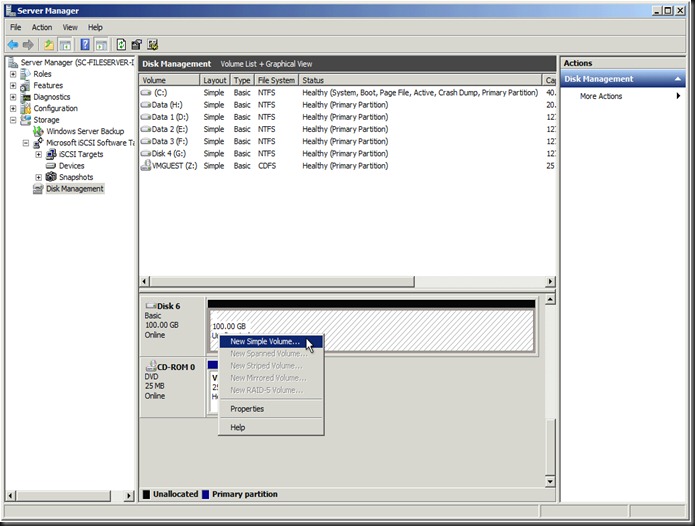
Task: Click the blue Help toolbar icon
Action: pos(85,45)
